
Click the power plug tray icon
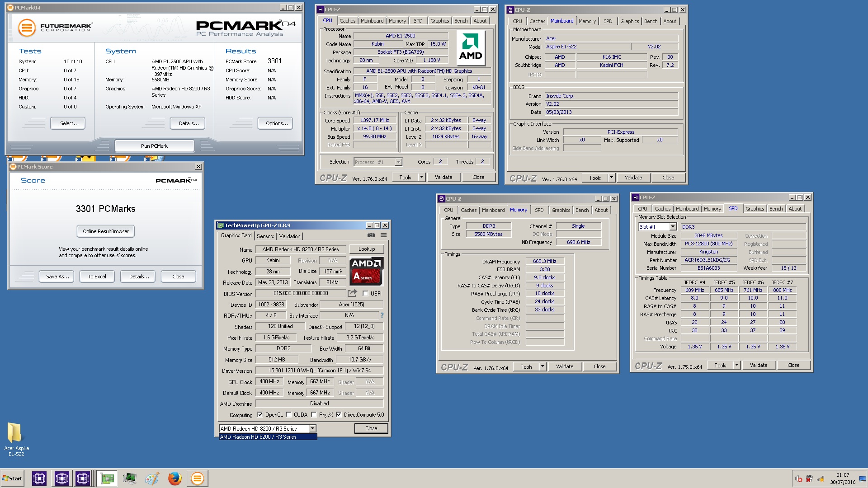point(809,479)
